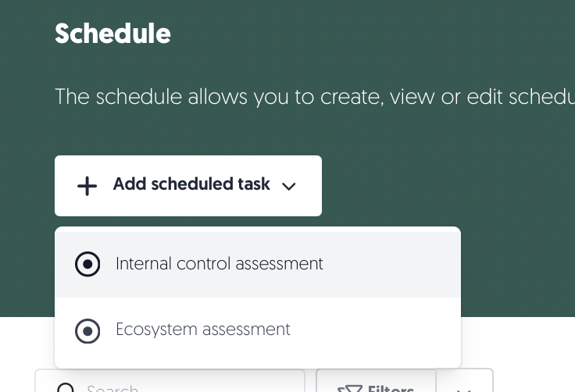Click the magnifying glass search icon
575x392 pixels.
66,387
